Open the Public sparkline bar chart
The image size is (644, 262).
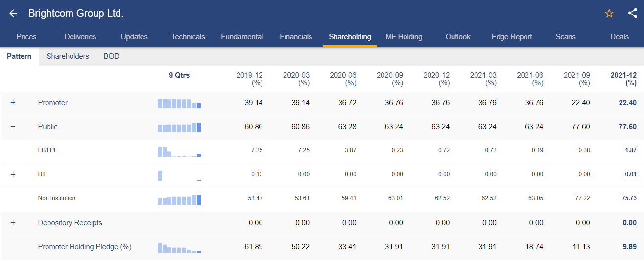[179, 127]
